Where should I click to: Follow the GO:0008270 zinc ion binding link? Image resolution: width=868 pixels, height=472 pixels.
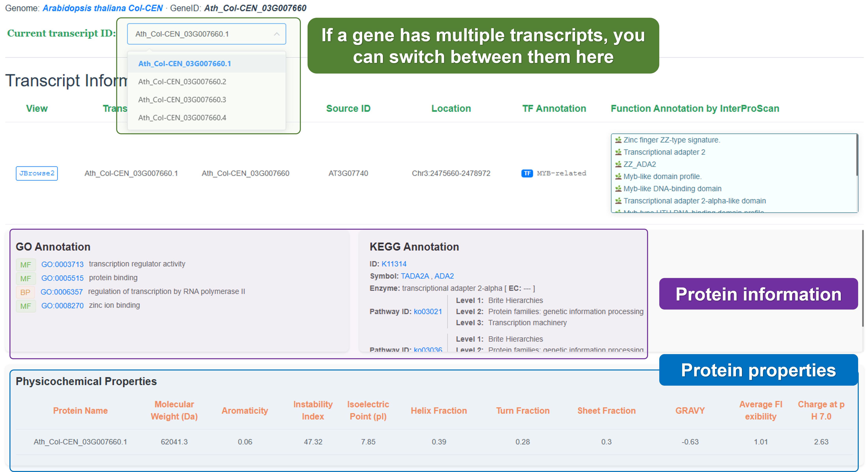(62, 306)
